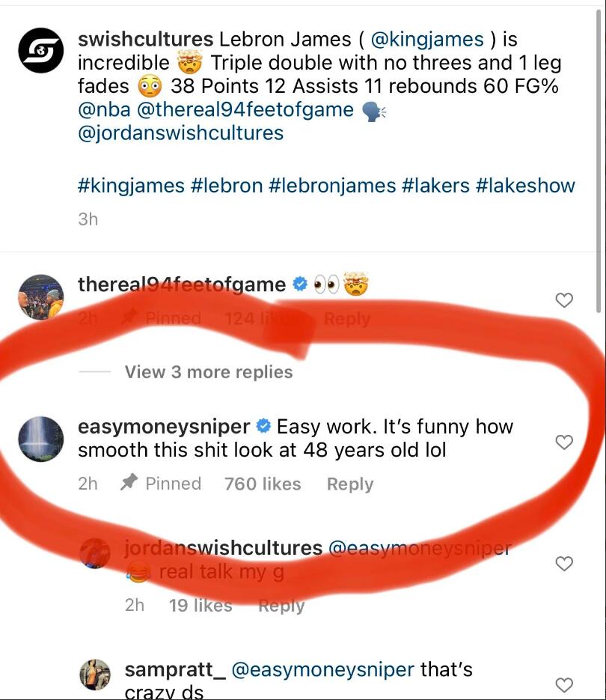Reply to jordanswishcultures' comment
The width and height of the screenshot is (606, 700).
click(x=281, y=606)
